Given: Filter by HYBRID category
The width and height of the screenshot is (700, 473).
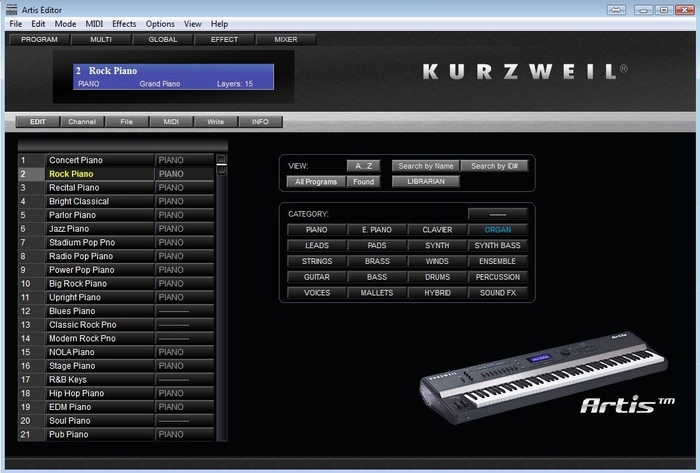Looking at the screenshot, I should [438, 293].
